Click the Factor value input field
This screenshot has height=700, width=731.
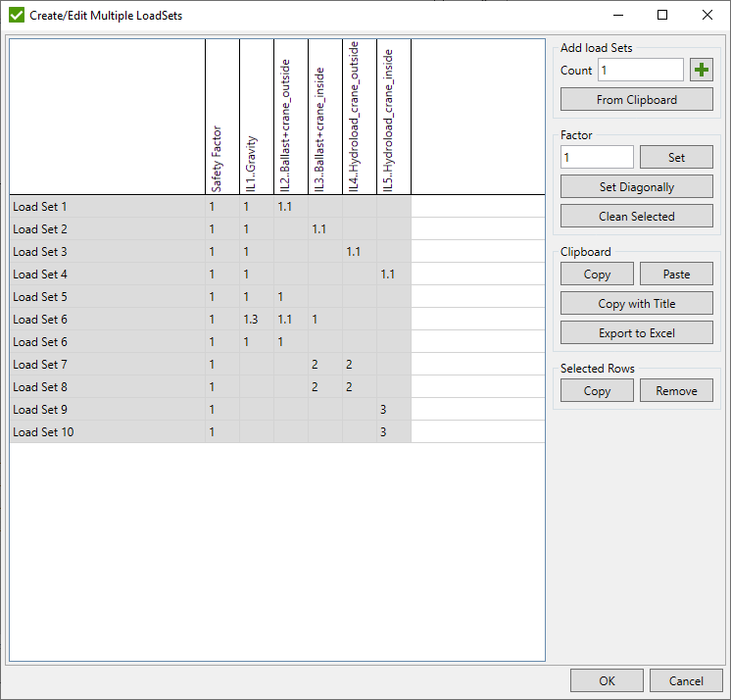click(597, 157)
